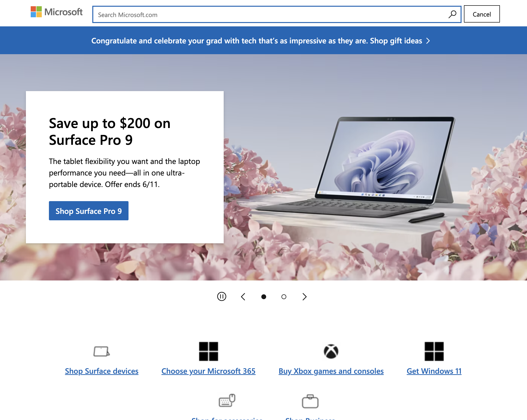The image size is (527, 420).
Task: Open the Shop Surface devices link
Action: click(101, 371)
